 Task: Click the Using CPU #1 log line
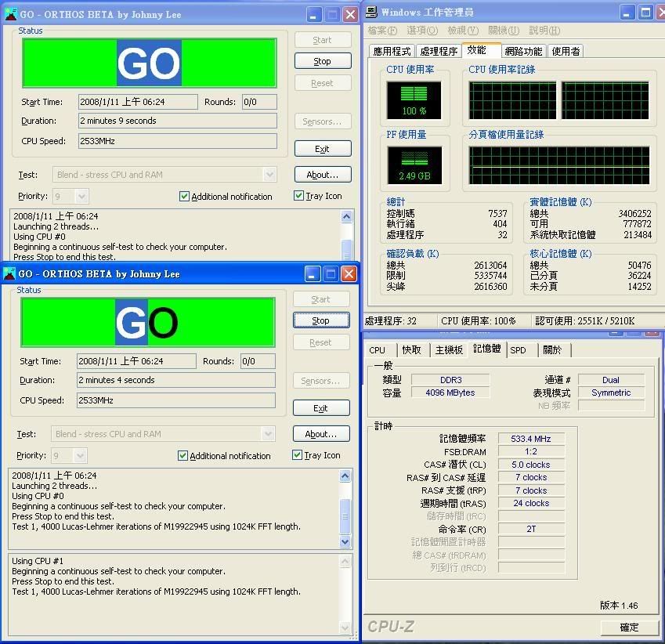[x=38, y=561]
